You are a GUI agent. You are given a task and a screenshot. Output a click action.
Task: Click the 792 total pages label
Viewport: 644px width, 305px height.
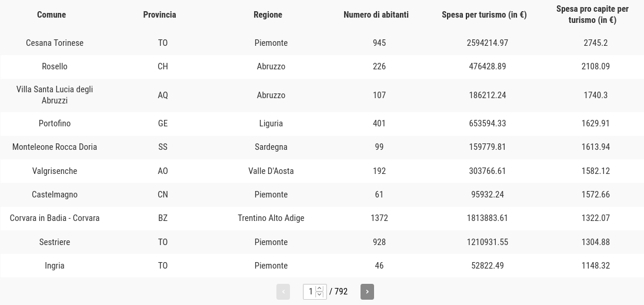[x=338, y=291]
